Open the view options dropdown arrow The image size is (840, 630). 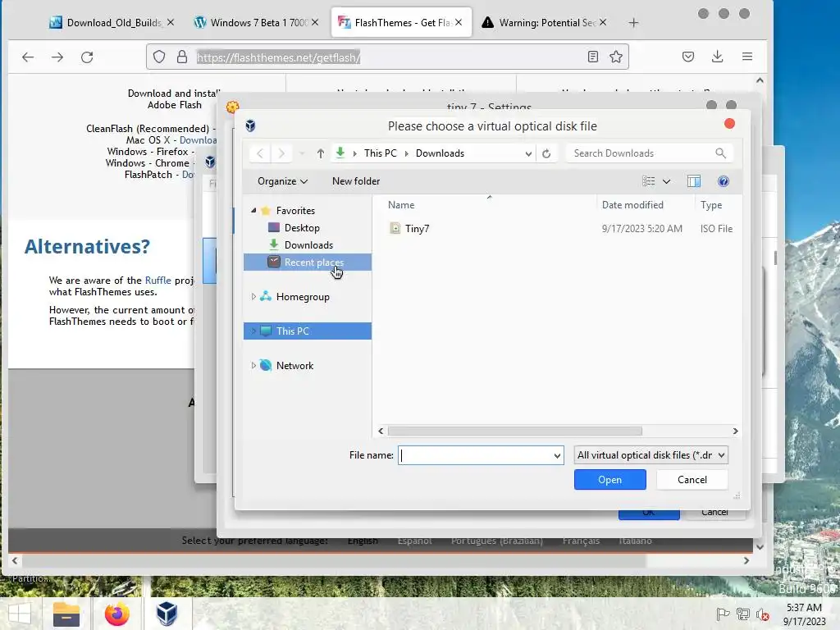(666, 181)
